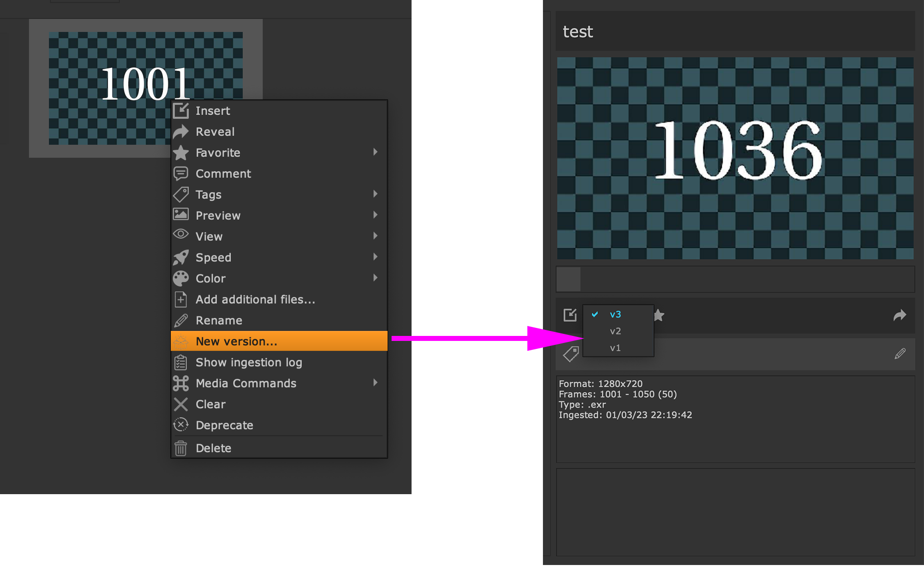924x583 pixels.
Task: Expand the Favorite submenu arrow
Action: 376,152
